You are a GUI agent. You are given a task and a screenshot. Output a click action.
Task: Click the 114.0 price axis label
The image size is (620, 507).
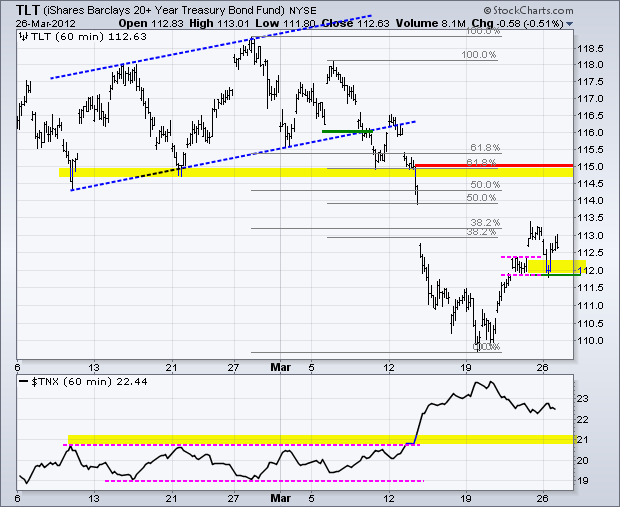tap(590, 201)
